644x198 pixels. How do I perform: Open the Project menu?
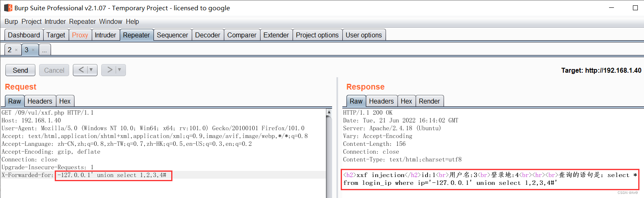point(32,21)
